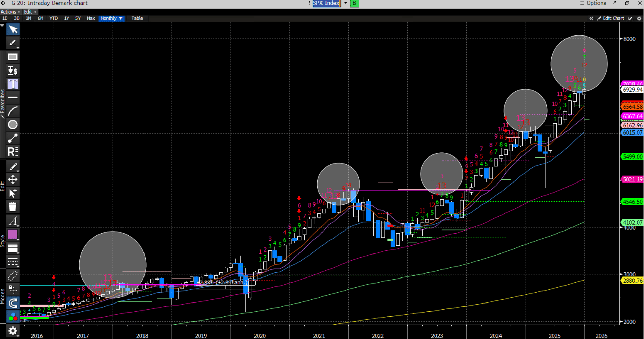Screen dimensions: 644x339
Task: Open the Monthly periodicity dropdown
Action: point(111,18)
